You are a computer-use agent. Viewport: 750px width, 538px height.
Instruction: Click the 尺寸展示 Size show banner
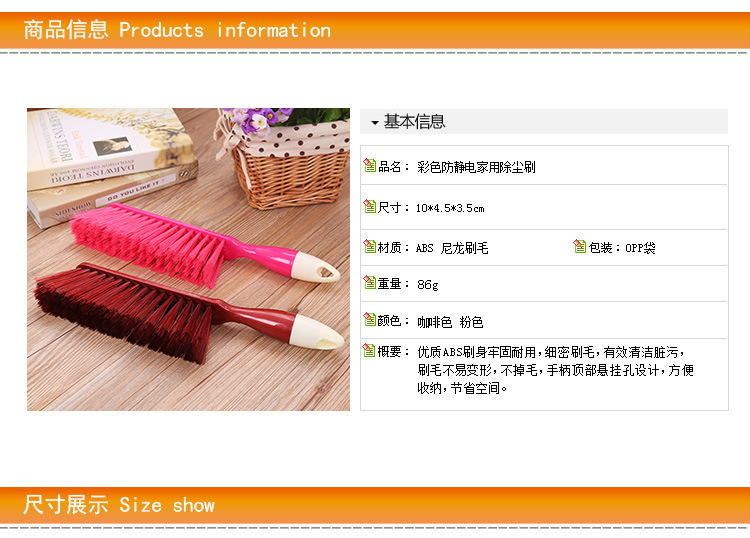pos(375,505)
